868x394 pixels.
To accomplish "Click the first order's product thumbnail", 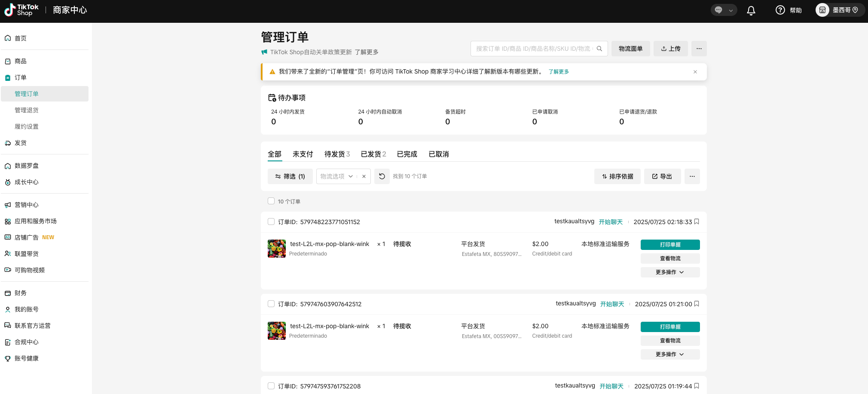I will tap(277, 249).
